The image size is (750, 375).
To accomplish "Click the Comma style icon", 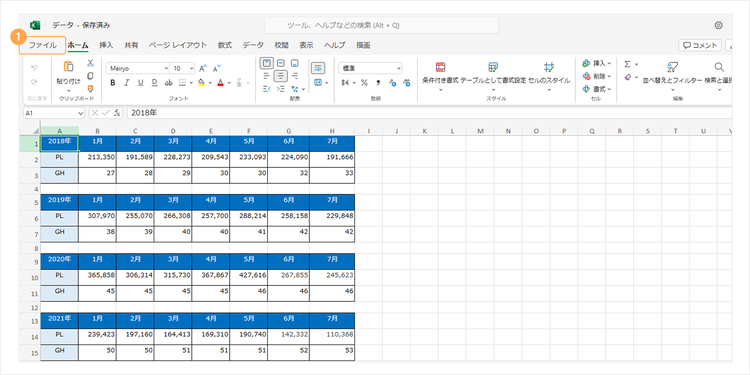I will coord(378,83).
